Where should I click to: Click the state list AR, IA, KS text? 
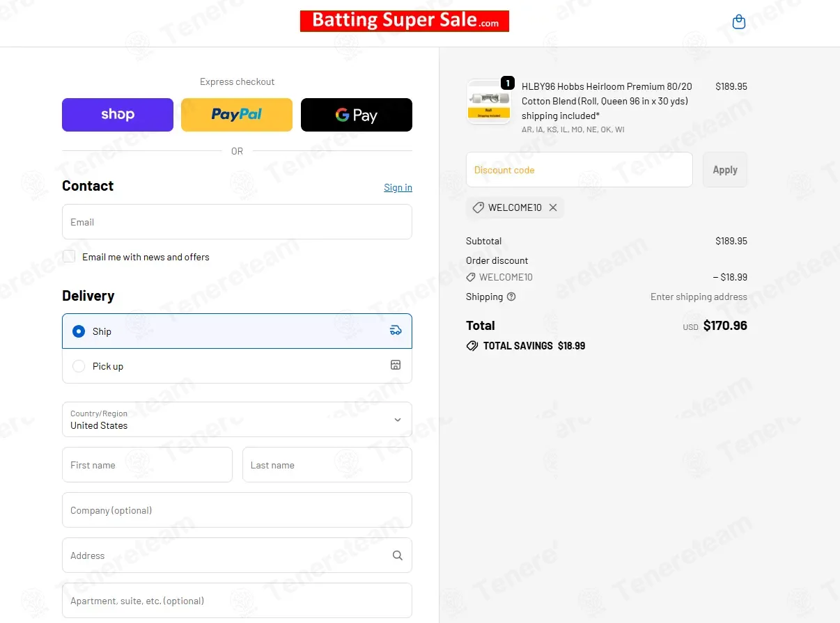pyautogui.click(x=573, y=129)
